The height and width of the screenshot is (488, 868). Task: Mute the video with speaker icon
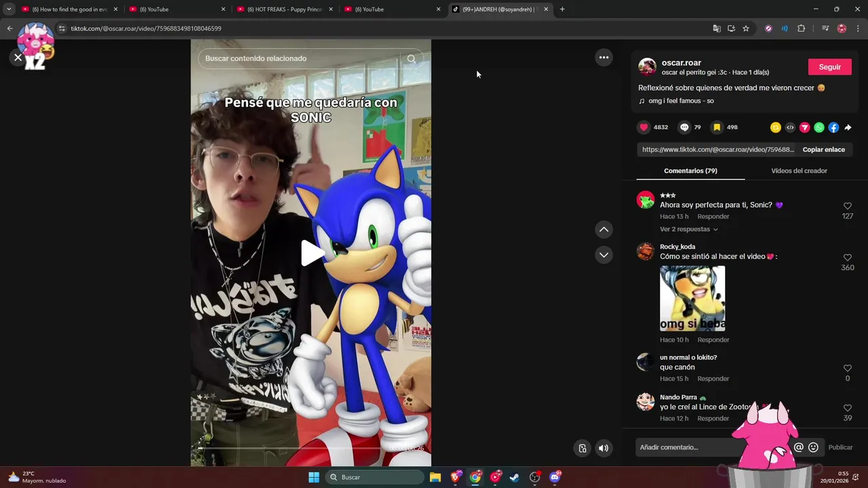pos(604,448)
